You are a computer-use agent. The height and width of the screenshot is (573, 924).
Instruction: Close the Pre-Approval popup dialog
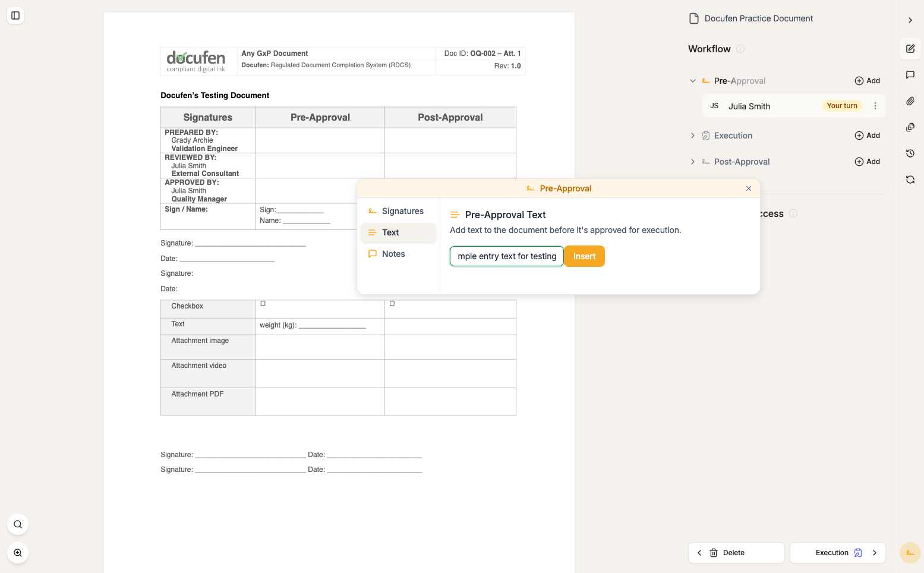click(x=748, y=188)
